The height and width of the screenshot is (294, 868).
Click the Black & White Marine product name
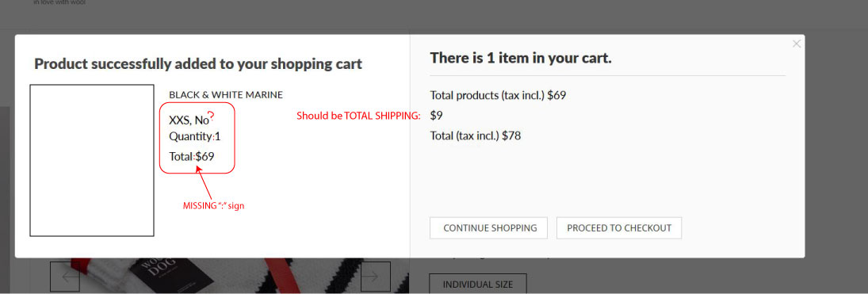point(226,94)
